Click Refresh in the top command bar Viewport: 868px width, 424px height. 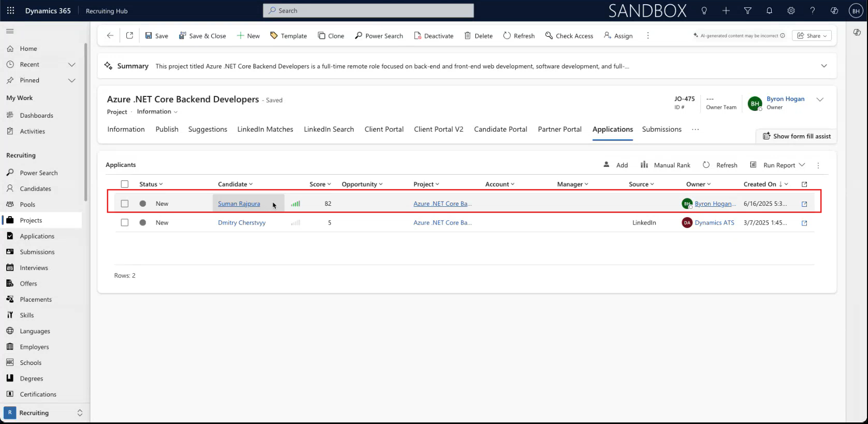pos(519,36)
